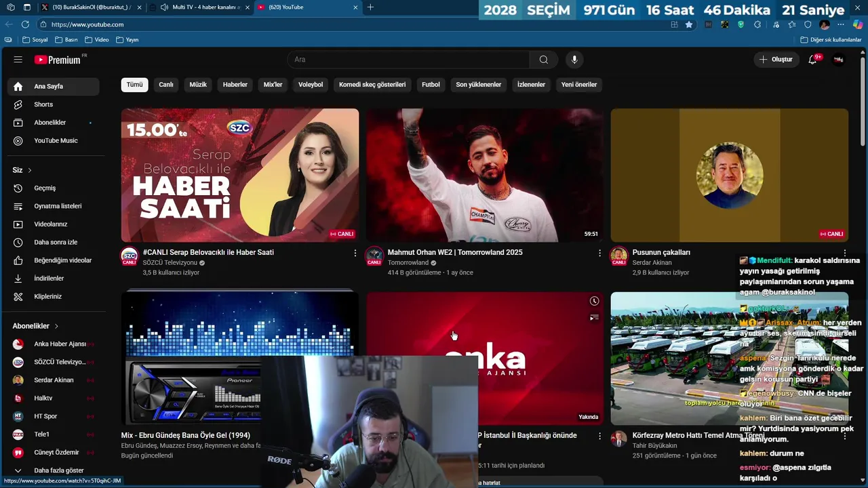Screen dimensions: 868x488
Task: Click the favorites star in address bar
Action: tap(689, 24)
